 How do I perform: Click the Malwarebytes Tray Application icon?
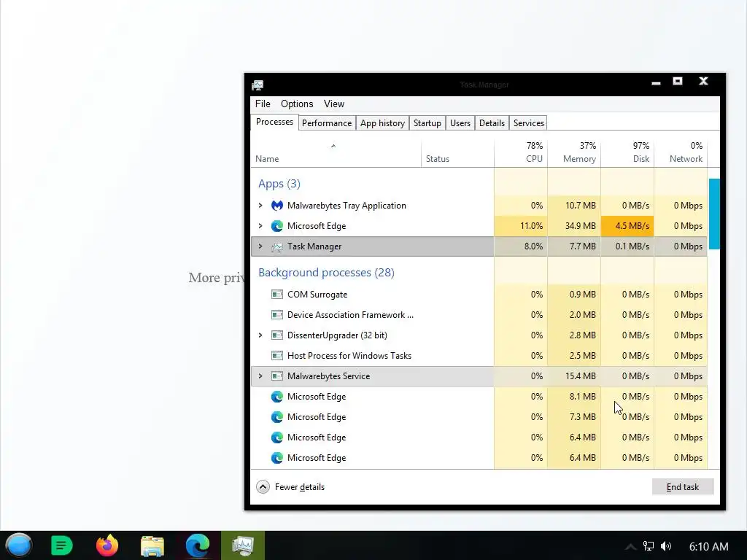click(x=276, y=206)
